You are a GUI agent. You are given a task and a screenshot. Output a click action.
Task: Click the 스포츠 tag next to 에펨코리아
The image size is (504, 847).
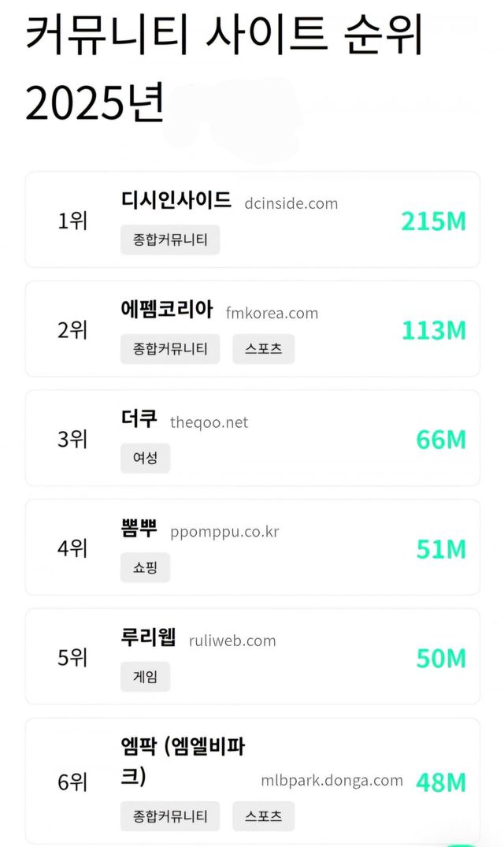click(x=264, y=349)
